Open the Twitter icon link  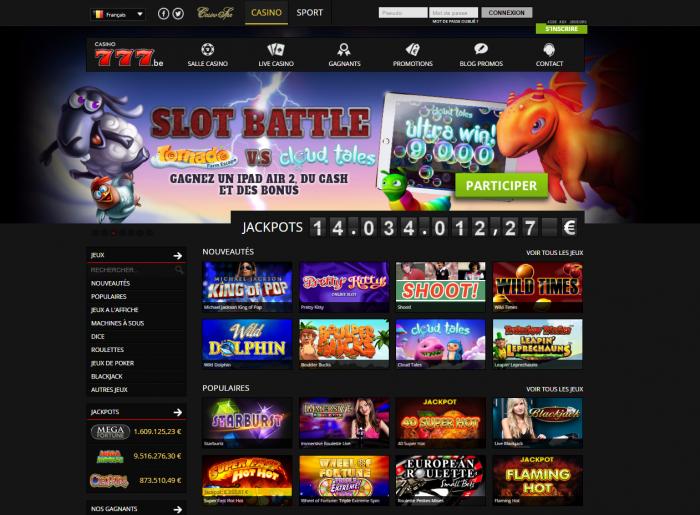coord(178,14)
